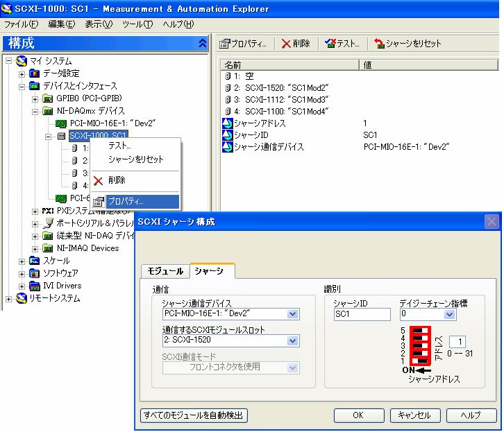Click the 従来型 NI-DAQ devices folder icon

click(x=48, y=236)
